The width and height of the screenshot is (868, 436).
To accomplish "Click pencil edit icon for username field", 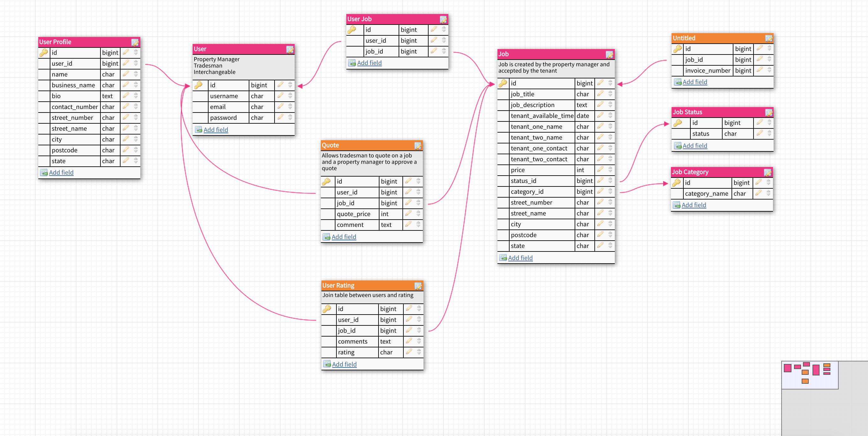I will [280, 96].
